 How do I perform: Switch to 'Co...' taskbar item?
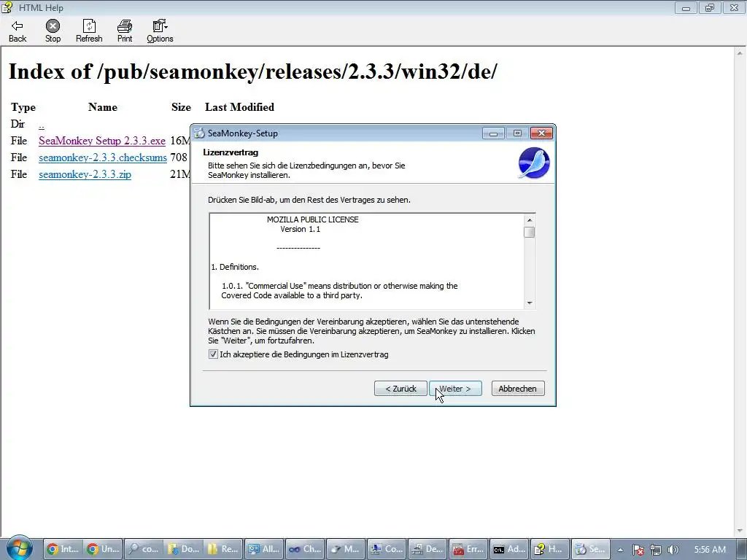click(387, 549)
